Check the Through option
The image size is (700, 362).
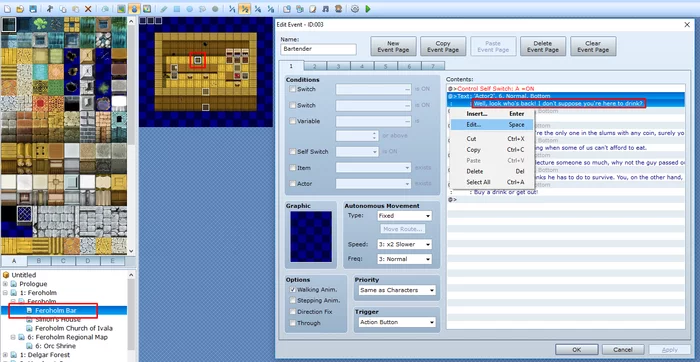(293, 323)
